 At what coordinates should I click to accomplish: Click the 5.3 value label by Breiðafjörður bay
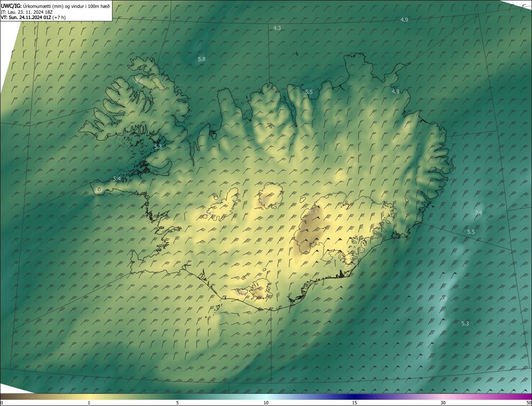pyautogui.click(x=158, y=147)
